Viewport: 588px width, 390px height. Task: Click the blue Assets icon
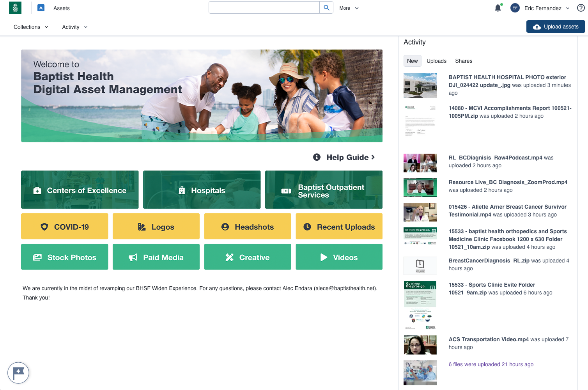[41, 7]
